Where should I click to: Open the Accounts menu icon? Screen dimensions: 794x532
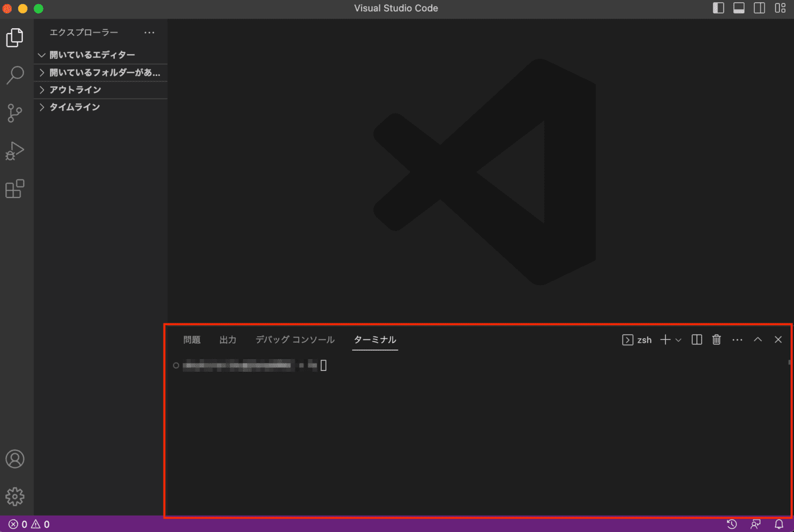pyautogui.click(x=15, y=459)
